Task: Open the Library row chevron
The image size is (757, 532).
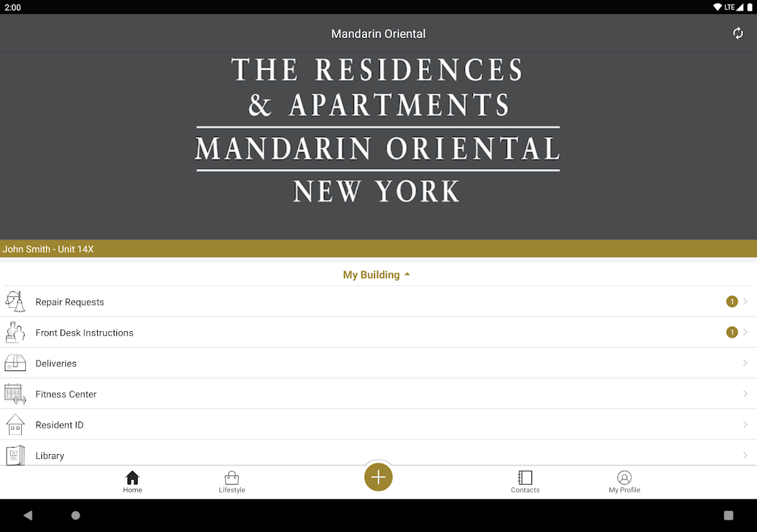Action: (x=745, y=456)
